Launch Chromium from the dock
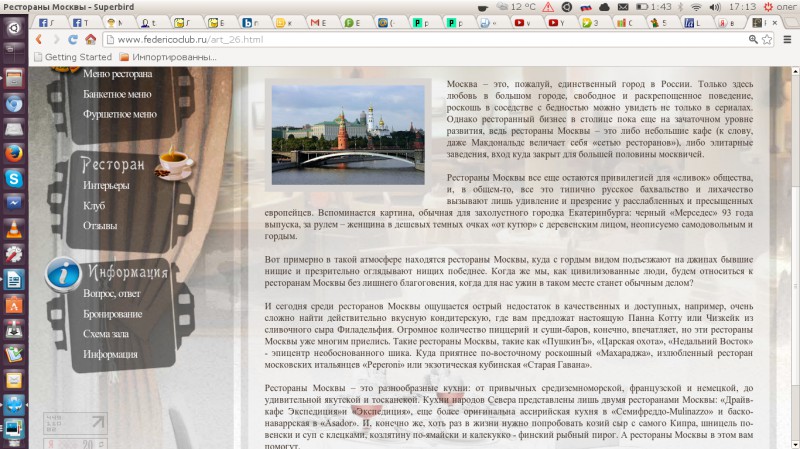 pos(14,104)
